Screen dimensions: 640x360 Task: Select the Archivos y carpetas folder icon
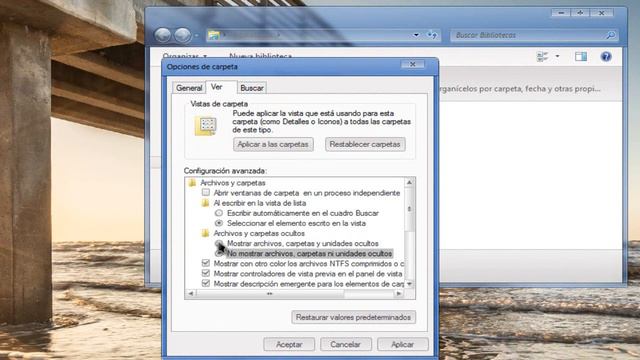192,183
